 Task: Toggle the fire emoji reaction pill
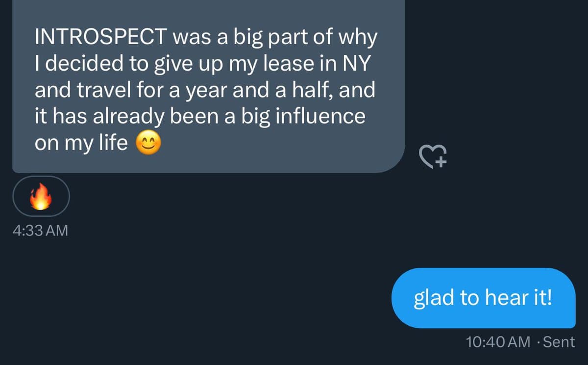tap(41, 197)
